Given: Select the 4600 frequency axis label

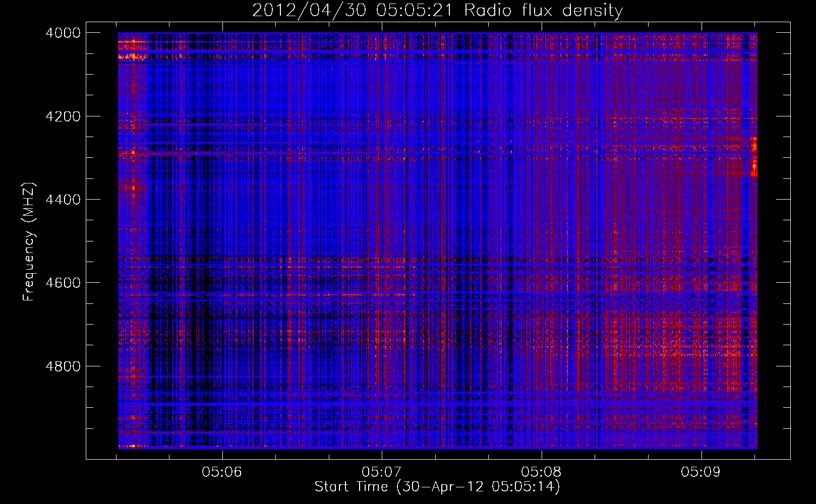Looking at the screenshot, I should click(x=63, y=283).
